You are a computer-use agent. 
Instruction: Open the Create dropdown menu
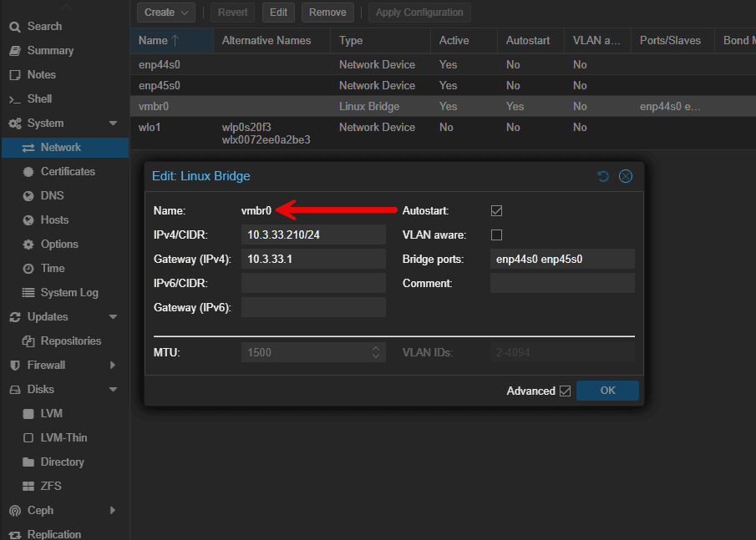click(165, 13)
